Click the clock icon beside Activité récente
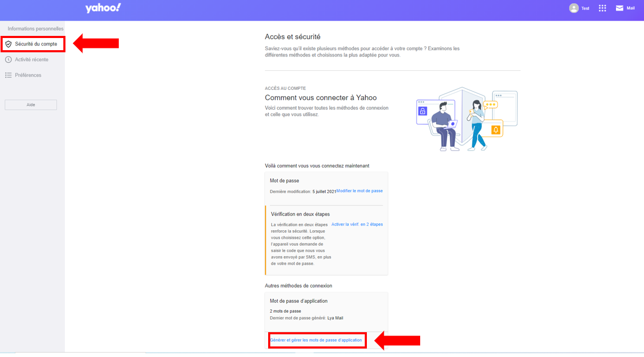This screenshot has height=357, width=644. coord(8,60)
